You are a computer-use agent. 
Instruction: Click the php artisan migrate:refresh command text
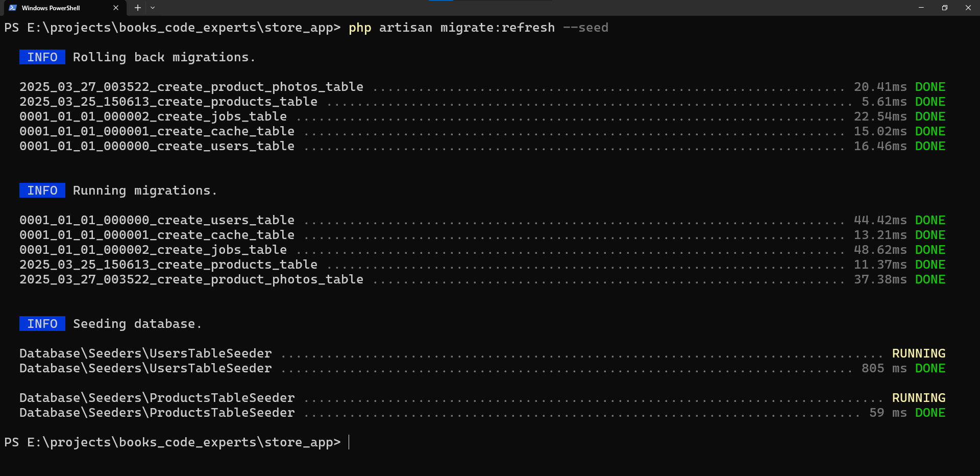pyautogui.click(x=451, y=28)
